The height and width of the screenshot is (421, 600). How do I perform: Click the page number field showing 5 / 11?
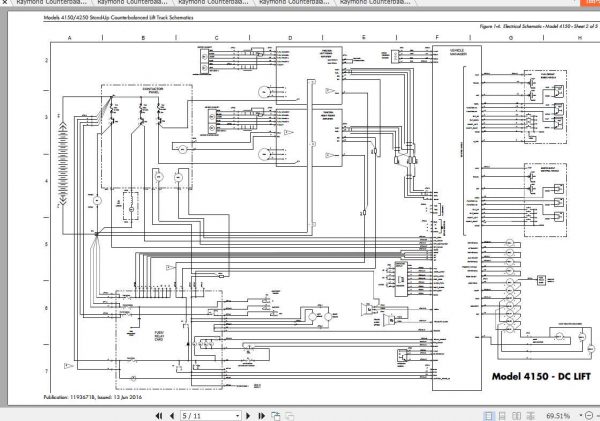208,416
